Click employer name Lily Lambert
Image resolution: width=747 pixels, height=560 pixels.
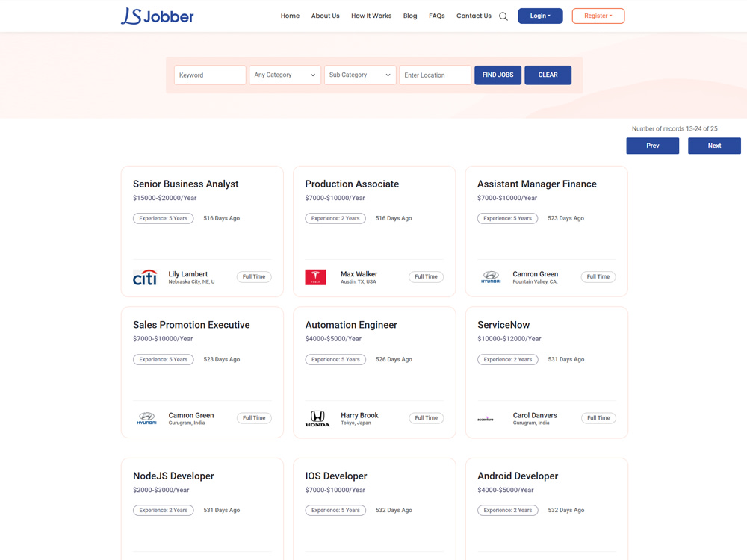(187, 274)
